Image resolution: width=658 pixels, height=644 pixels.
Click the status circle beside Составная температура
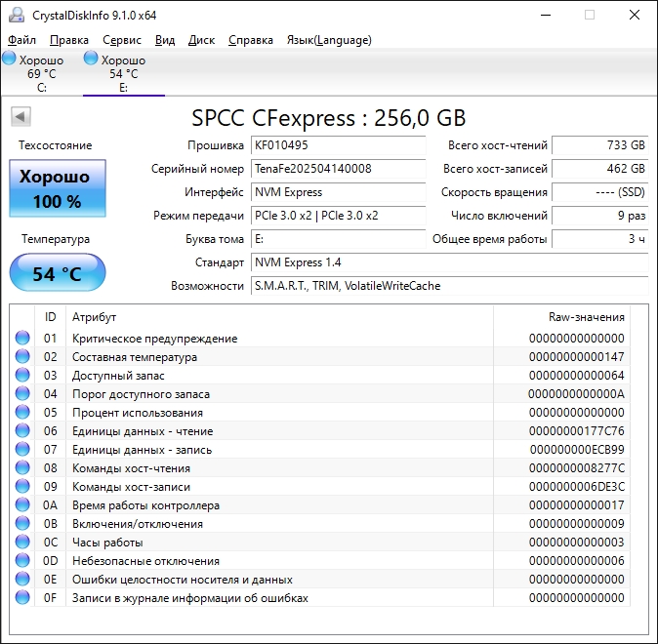[22, 357]
